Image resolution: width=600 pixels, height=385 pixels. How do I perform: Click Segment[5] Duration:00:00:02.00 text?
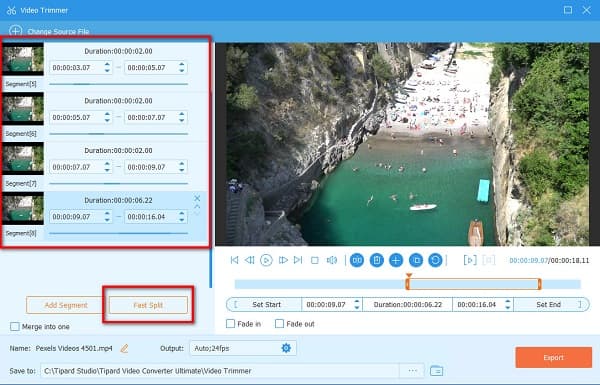click(118, 51)
